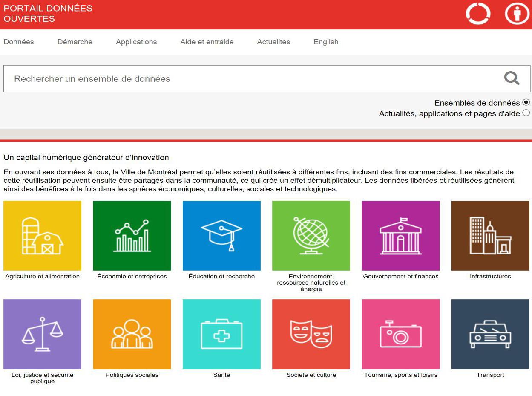The image size is (532, 396).
Task: Open the Économie et entreprises chart icon
Action: (132, 236)
